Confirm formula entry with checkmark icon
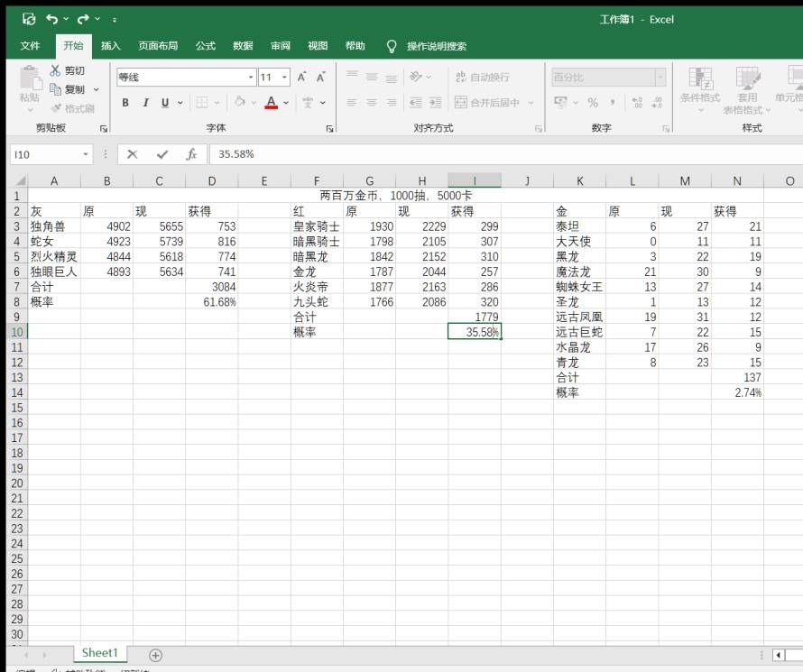Viewport: 803px width, 672px height. tap(162, 154)
